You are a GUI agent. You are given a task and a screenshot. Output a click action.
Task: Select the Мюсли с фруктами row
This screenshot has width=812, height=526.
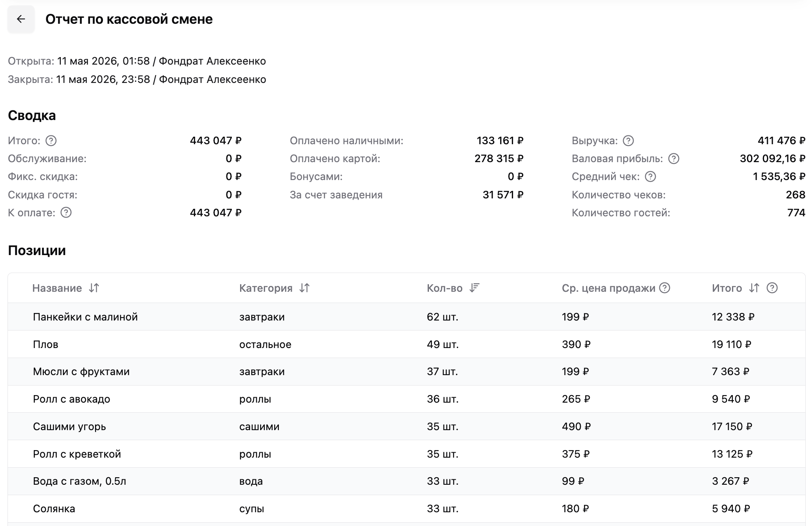pyautogui.click(x=406, y=372)
